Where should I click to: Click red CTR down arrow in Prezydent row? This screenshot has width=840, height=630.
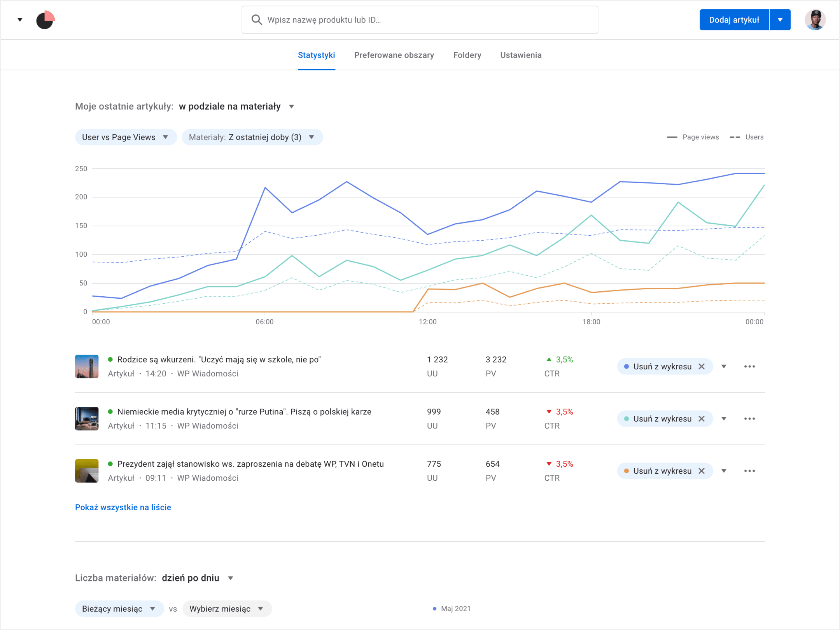(549, 464)
